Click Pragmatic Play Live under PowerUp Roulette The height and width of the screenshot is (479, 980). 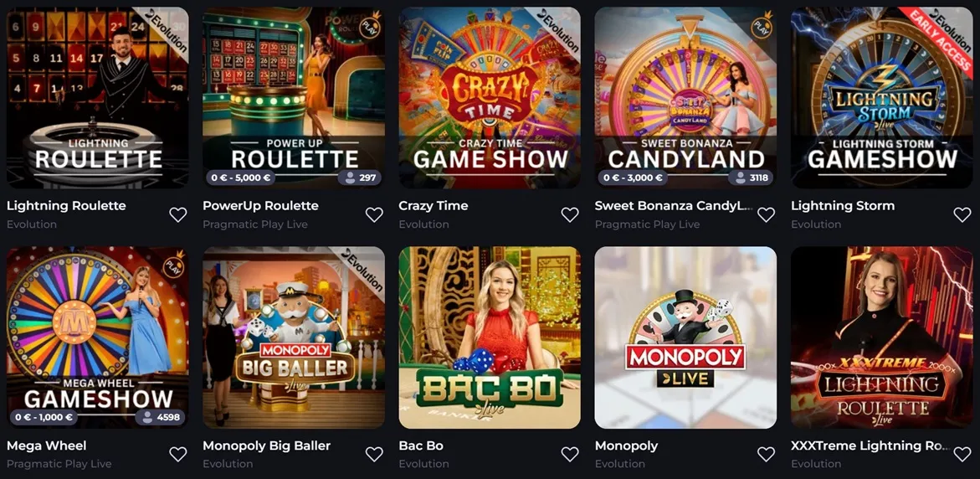(x=255, y=224)
